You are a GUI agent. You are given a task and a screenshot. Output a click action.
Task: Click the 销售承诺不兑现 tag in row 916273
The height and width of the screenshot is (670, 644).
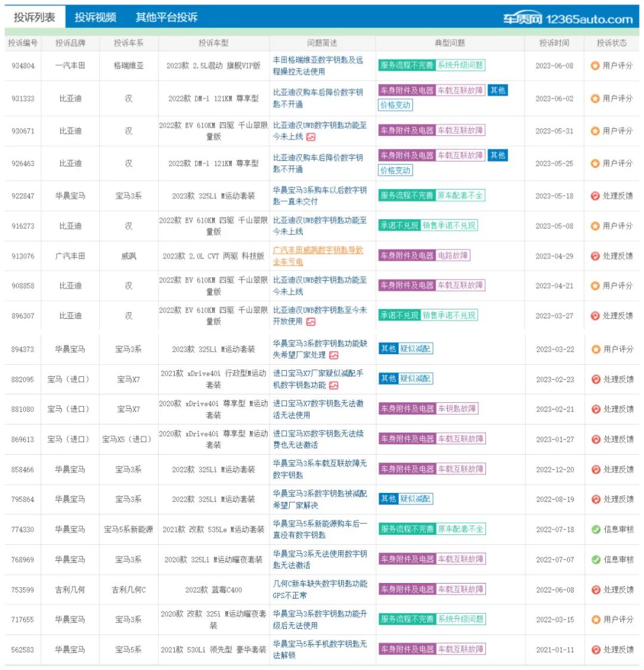pyautogui.click(x=449, y=225)
